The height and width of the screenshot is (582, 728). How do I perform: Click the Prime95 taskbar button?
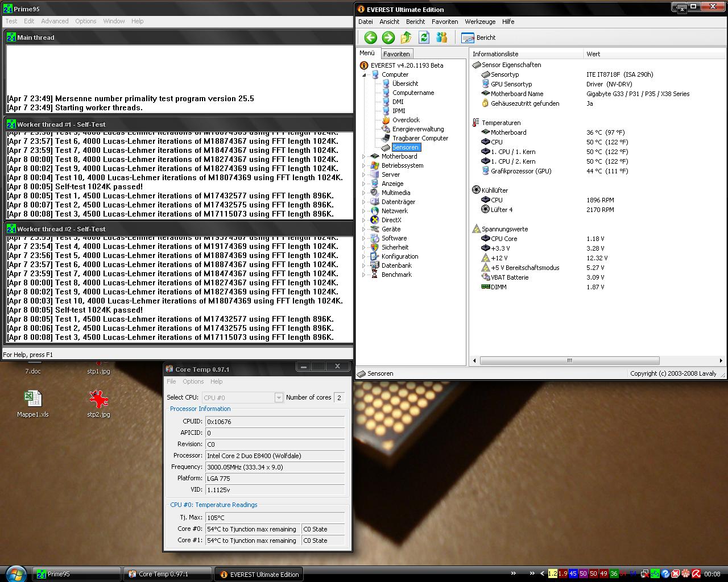point(77,574)
